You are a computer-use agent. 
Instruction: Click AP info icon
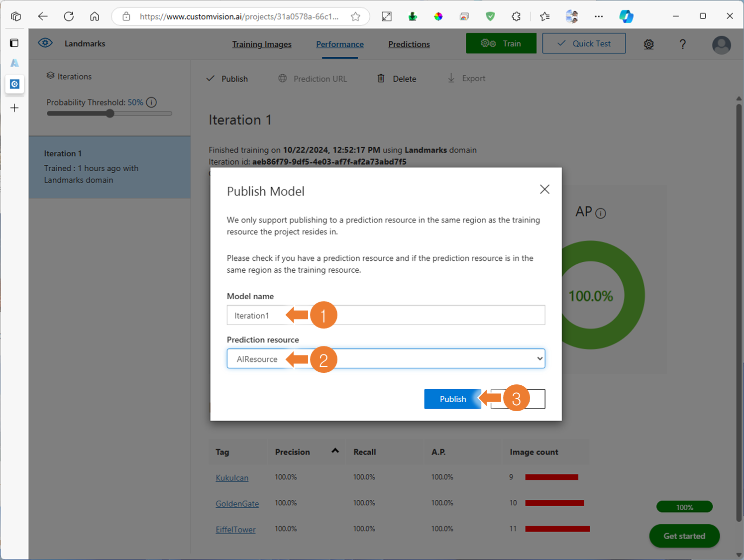601,213
